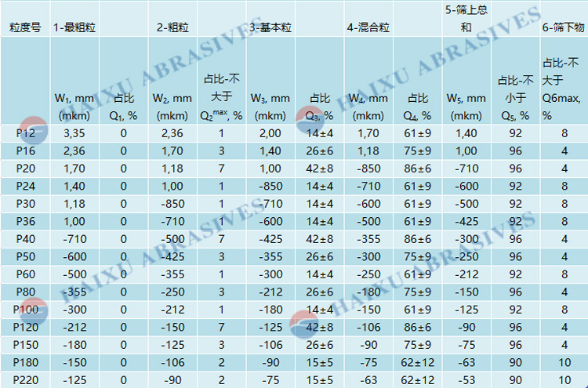
Task: Select the 4-混合粒 header cell
Action: pos(368,27)
